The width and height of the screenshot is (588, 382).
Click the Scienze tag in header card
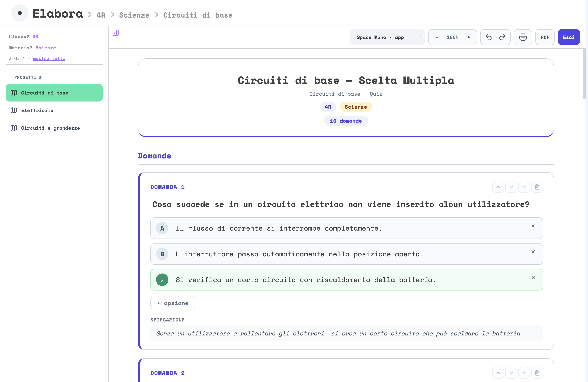click(x=356, y=107)
